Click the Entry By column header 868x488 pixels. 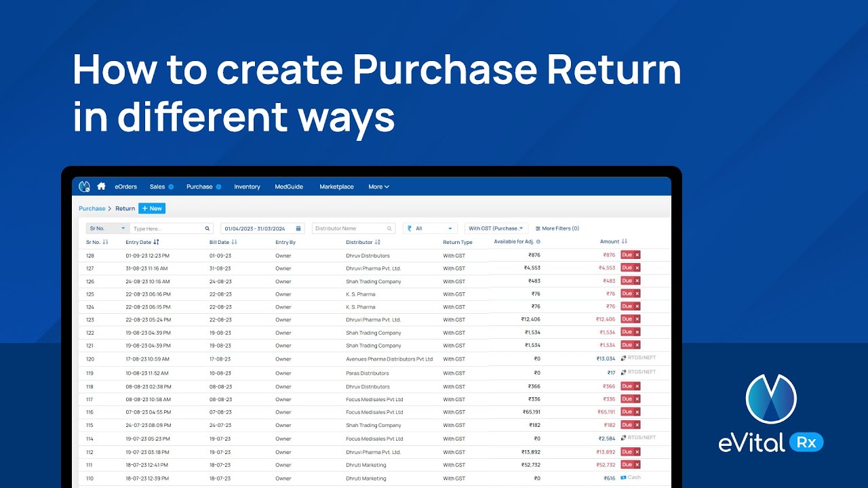tap(285, 242)
